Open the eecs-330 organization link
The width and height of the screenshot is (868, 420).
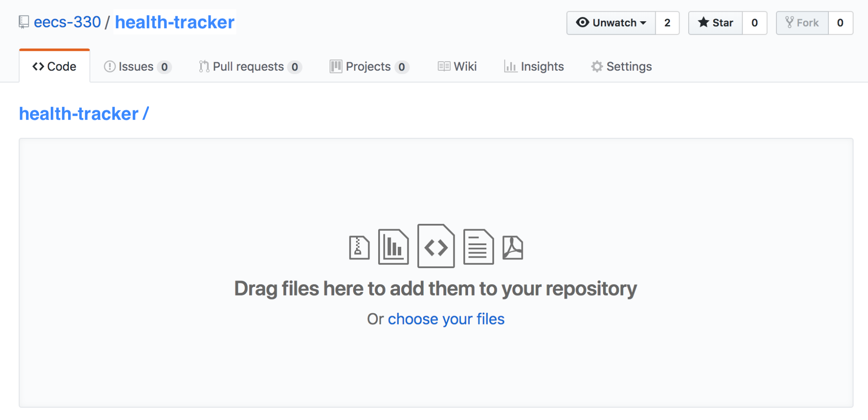pos(67,22)
